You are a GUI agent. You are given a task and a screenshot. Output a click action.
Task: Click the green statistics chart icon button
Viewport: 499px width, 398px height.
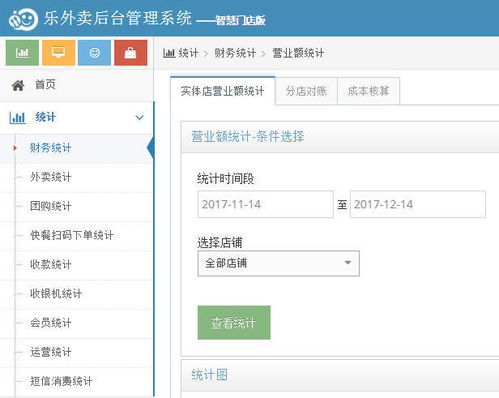pos(22,53)
